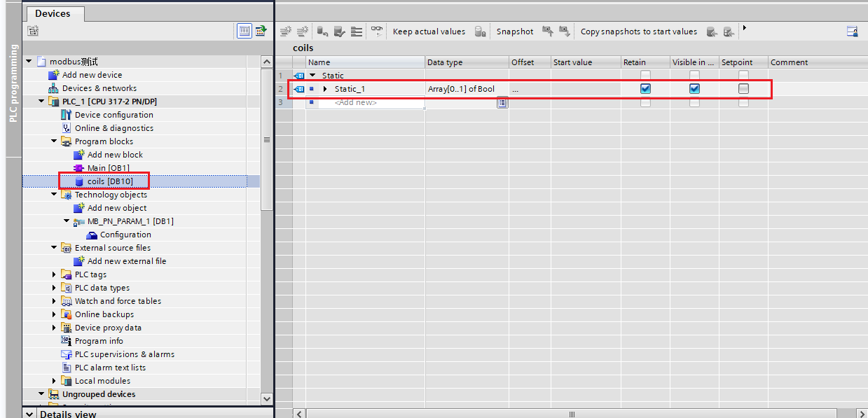Click the Add new device icon
The height and width of the screenshot is (418, 868).
coord(54,75)
